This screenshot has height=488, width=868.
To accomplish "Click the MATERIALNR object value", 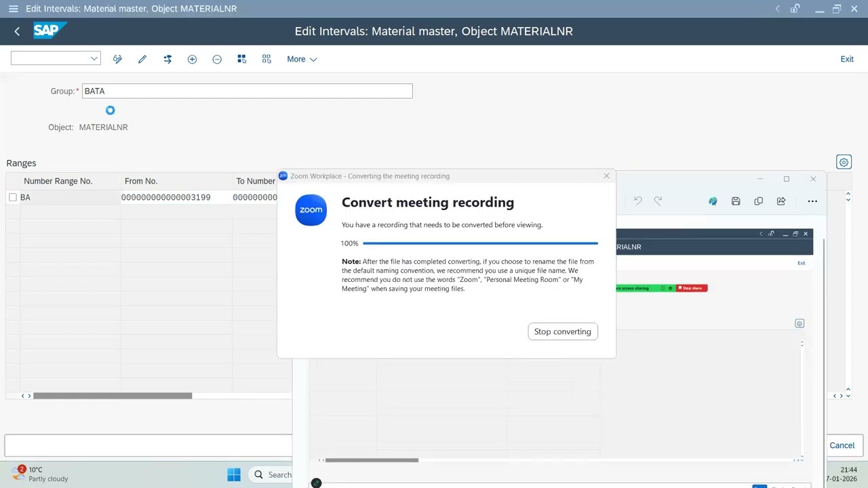I will (103, 127).
